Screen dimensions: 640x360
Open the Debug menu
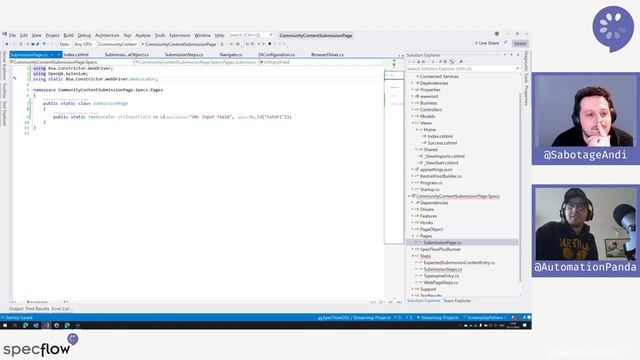84,36
